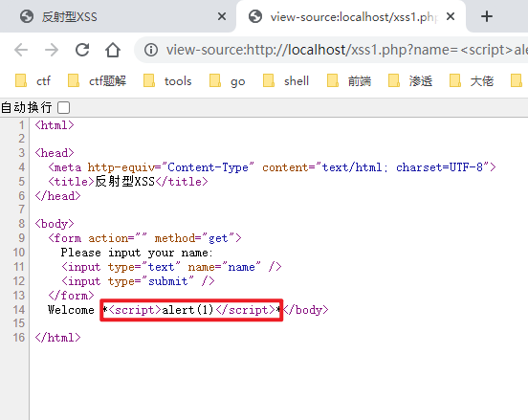This screenshot has height=420, width=528.
Task: Open the ctf bookmarks folder
Action: pyautogui.click(x=33, y=81)
